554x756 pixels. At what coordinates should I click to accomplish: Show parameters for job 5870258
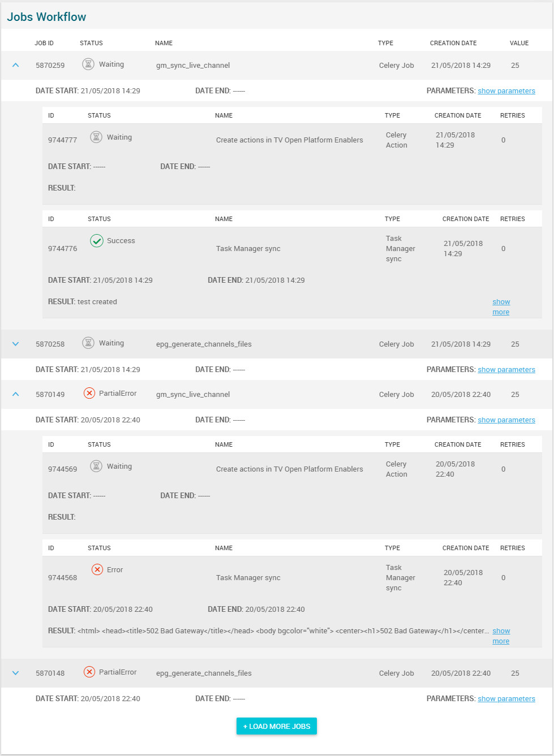tap(506, 369)
